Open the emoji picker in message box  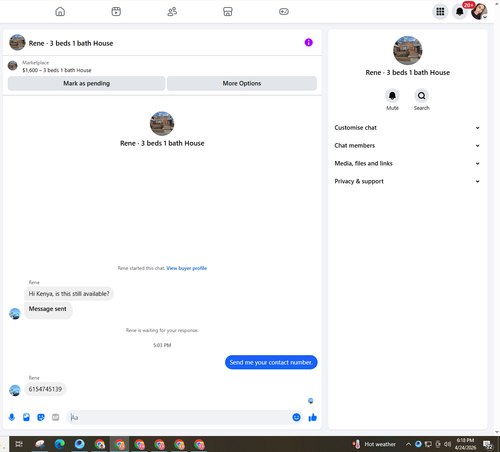tap(296, 417)
